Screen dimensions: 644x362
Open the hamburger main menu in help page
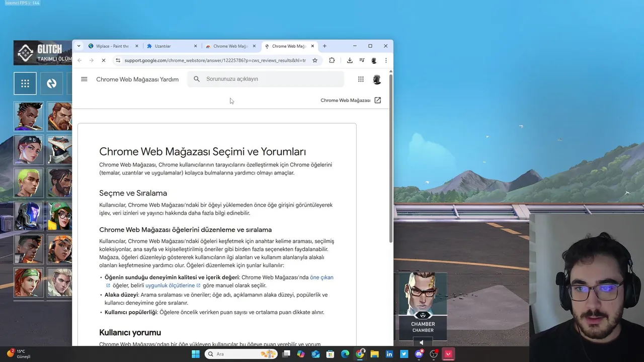(84, 79)
